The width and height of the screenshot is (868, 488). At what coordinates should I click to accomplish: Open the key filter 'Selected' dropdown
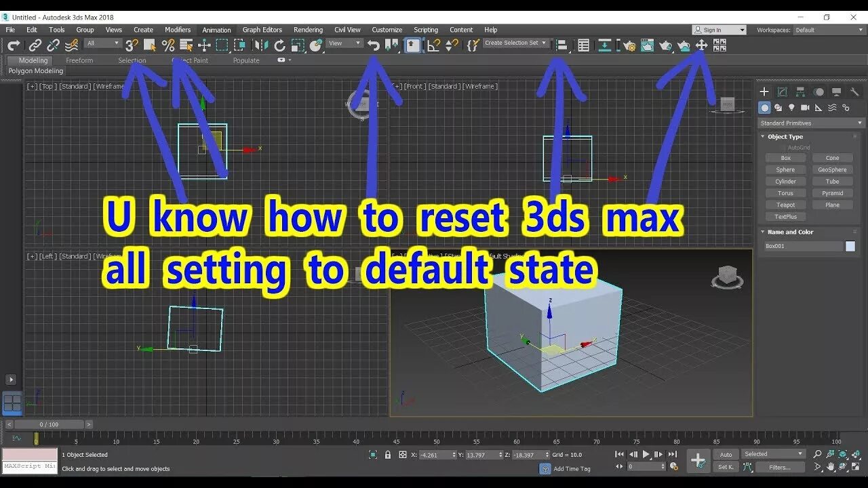772,454
